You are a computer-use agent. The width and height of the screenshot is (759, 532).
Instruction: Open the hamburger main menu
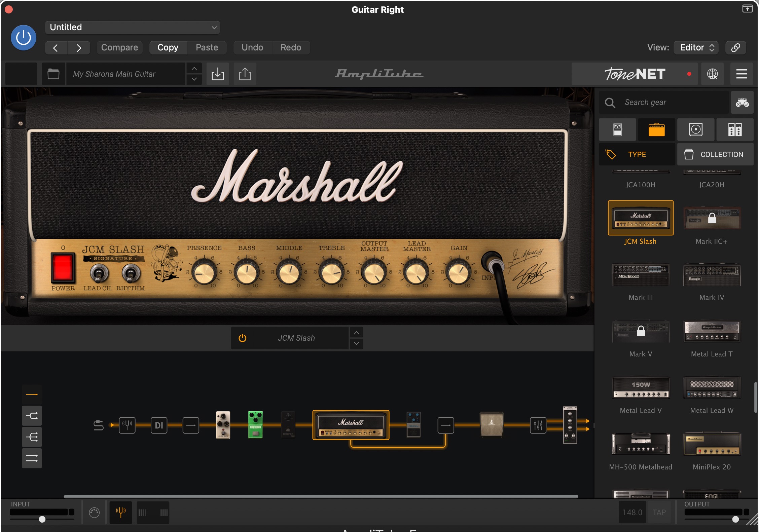742,74
